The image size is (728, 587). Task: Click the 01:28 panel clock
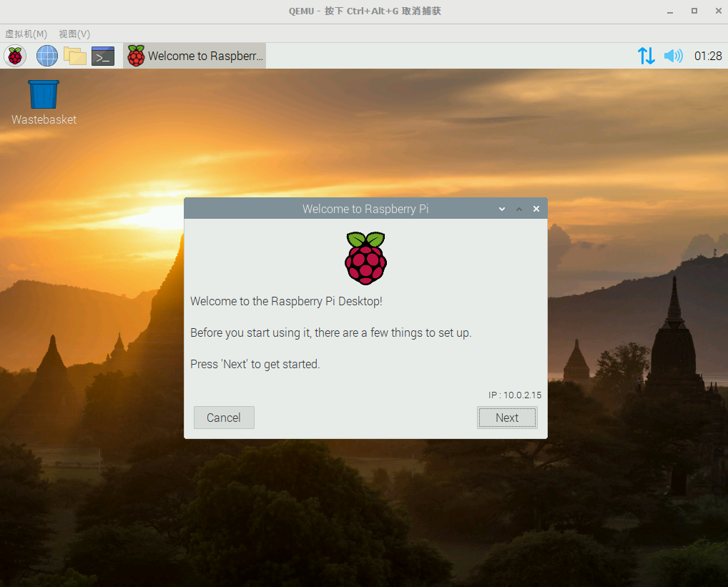pyautogui.click(x=708, y=56)
